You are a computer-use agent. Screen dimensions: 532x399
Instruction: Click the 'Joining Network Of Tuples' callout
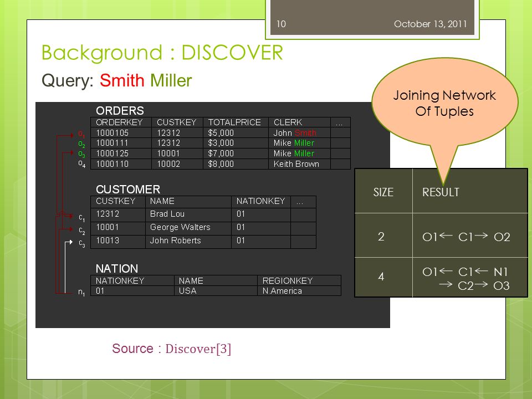(x=444, y=103)
